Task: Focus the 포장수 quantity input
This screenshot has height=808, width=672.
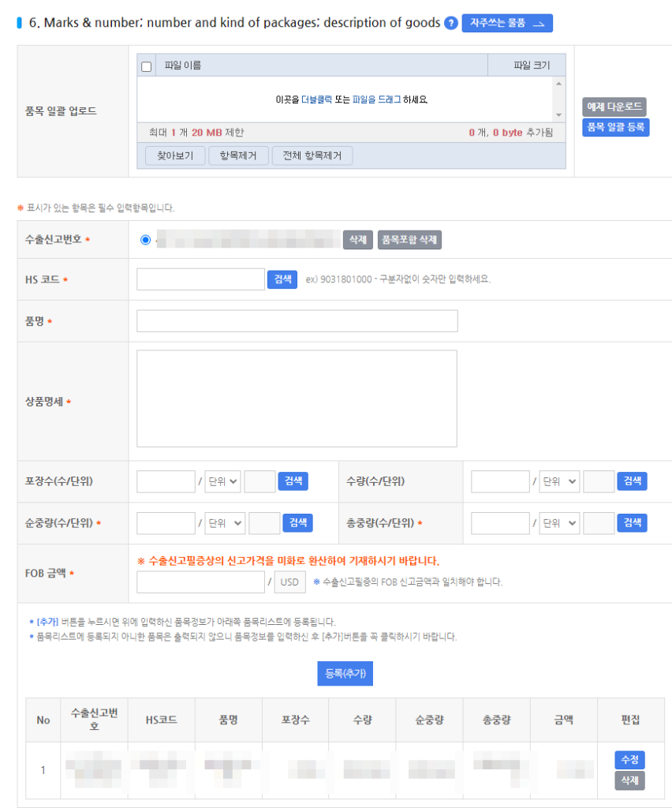Action: pos(166,481)
